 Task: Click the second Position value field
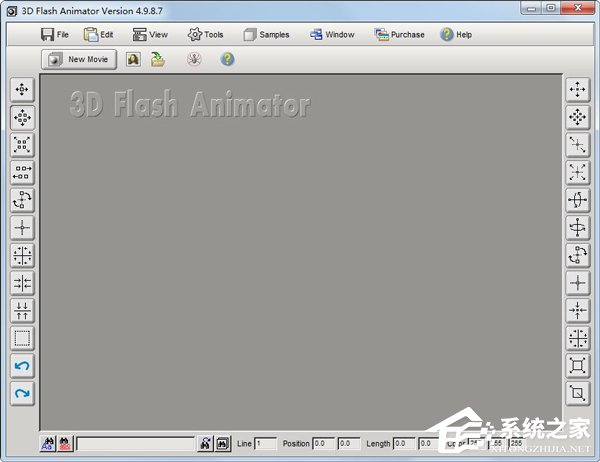tap(349, 444)
